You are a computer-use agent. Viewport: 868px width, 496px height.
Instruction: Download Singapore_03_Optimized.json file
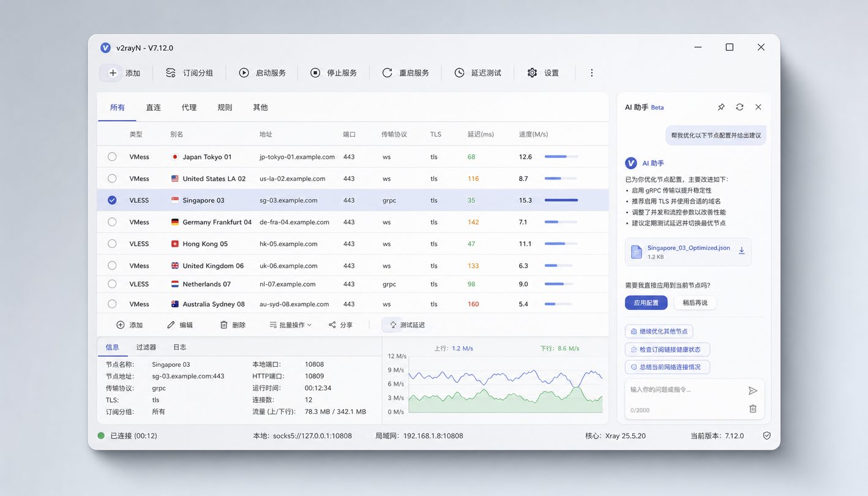(x=741, y=250)
